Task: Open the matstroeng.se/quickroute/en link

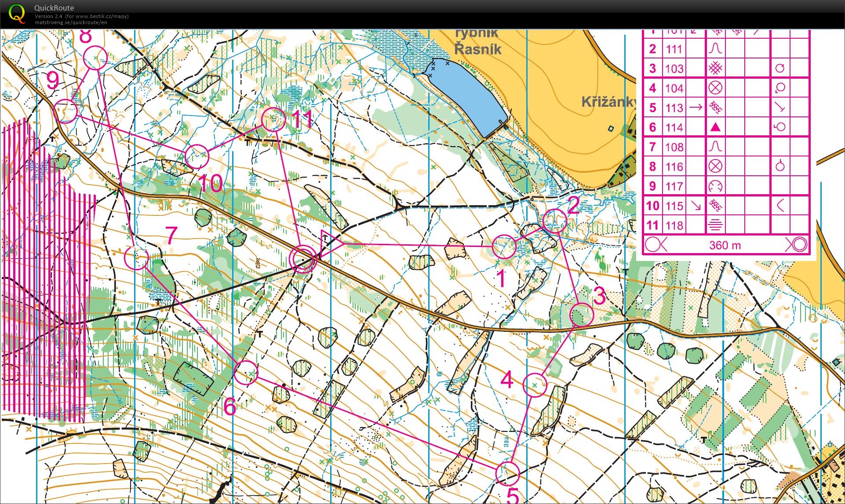Action: pos(71,22)
